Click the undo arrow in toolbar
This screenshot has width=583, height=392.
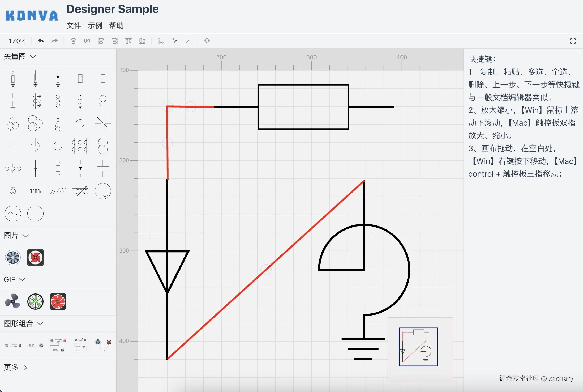tap(41, 41)
